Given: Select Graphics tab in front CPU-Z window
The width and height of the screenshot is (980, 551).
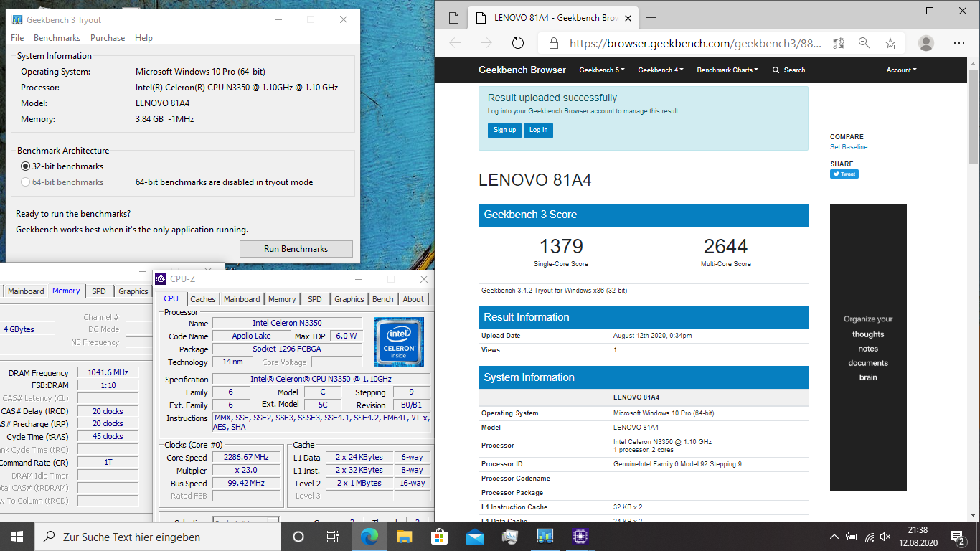Looking at the screenshot, I should [x=349, y=299].
